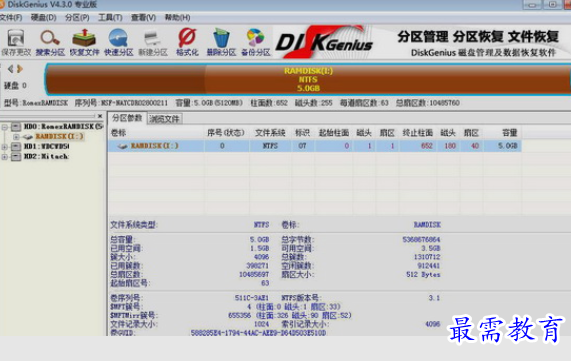
Task: Click the 标识 column header
Action: (x=302, y=133)
